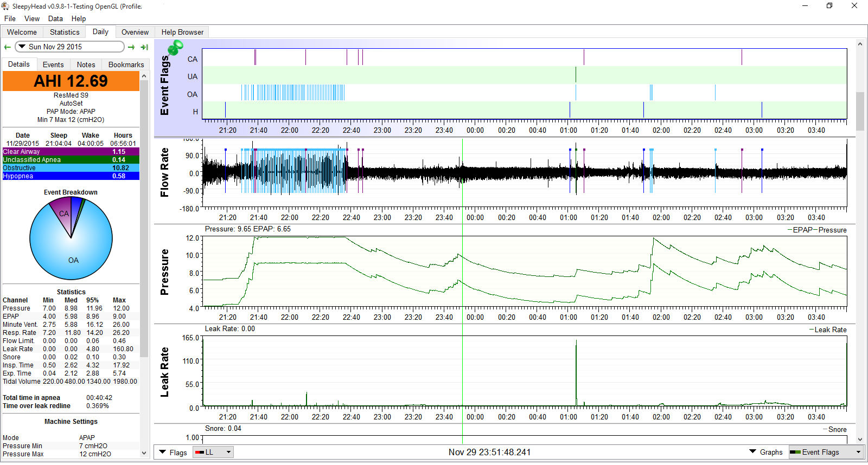Open the Graphs dropdown at bottom right
868x465 pixels.
click(x=765, y=452)
